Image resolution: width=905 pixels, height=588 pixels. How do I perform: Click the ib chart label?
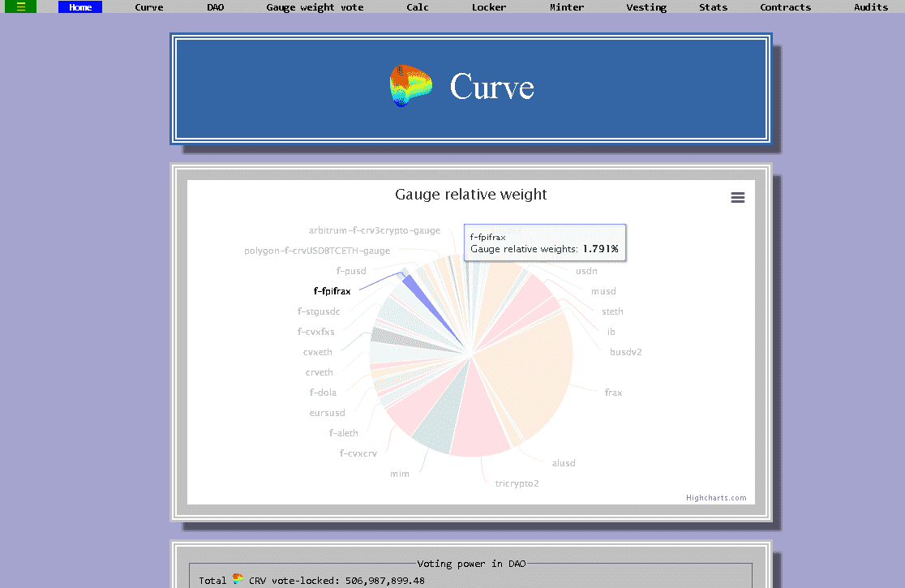(x=611, y=332)
